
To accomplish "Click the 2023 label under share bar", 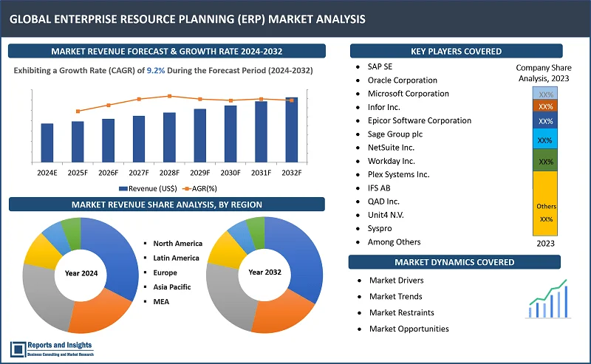I will 545,244.
